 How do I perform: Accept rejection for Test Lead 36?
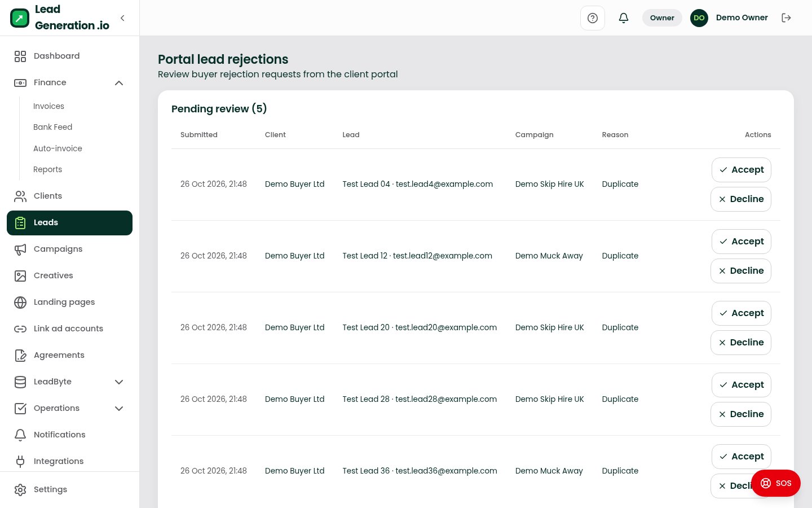[x=741, y=457]
